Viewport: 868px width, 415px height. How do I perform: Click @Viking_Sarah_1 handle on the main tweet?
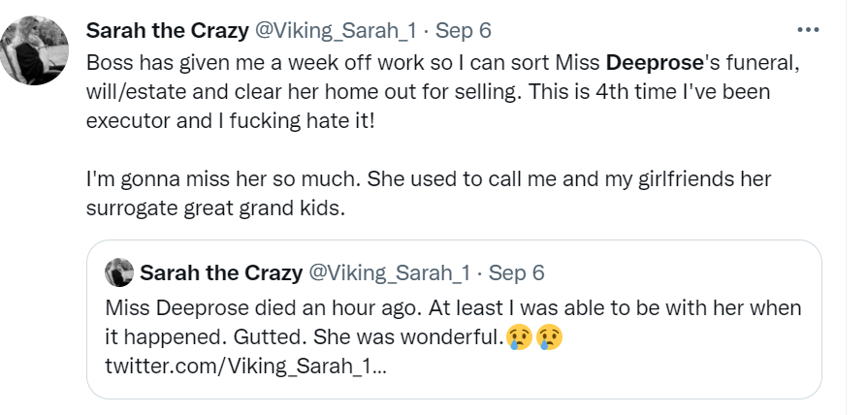click(x=335, y=30)
